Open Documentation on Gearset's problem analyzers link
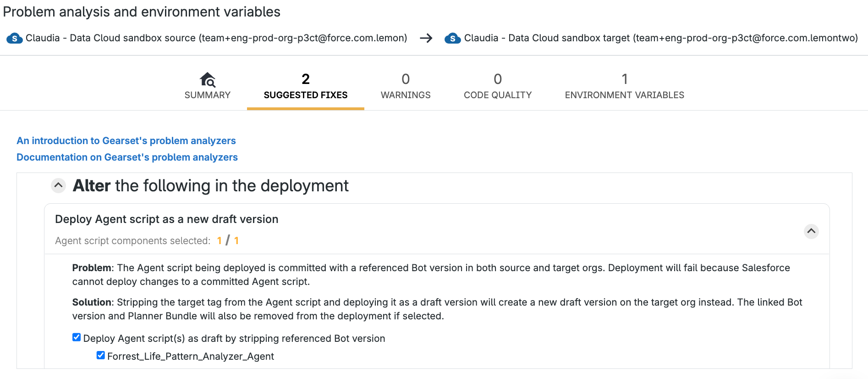This screenshot has width=868, height=379. (x=127, y=157)
